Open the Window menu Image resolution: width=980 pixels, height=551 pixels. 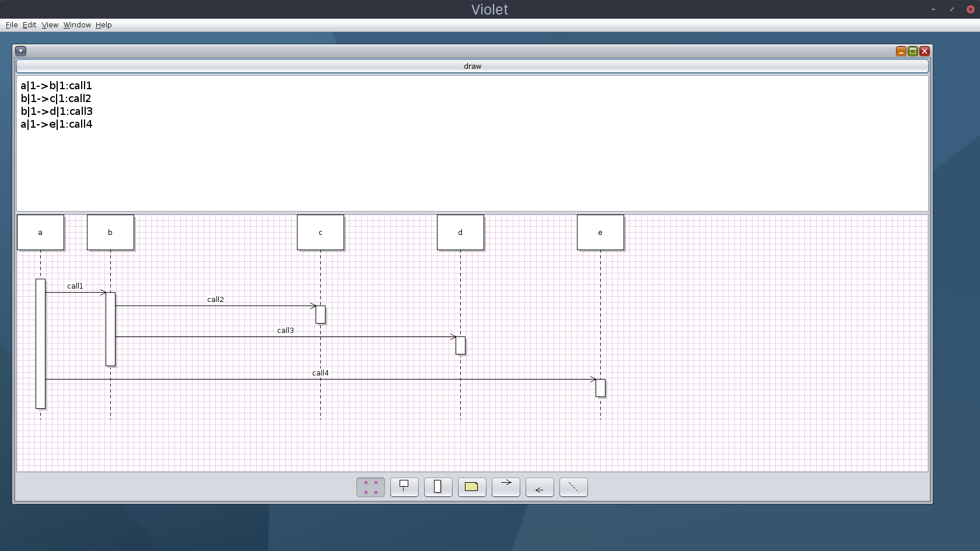(x=77, y=25)
